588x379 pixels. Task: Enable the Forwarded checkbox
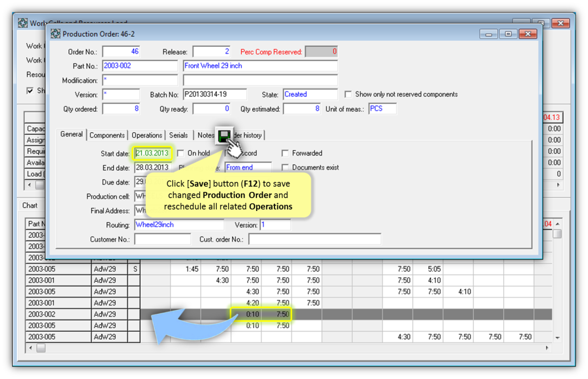pos(285,153)
